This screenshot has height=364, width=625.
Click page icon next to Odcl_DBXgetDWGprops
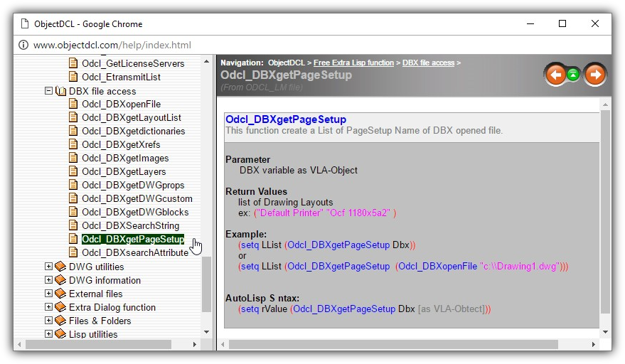click(x=73, y=185)
